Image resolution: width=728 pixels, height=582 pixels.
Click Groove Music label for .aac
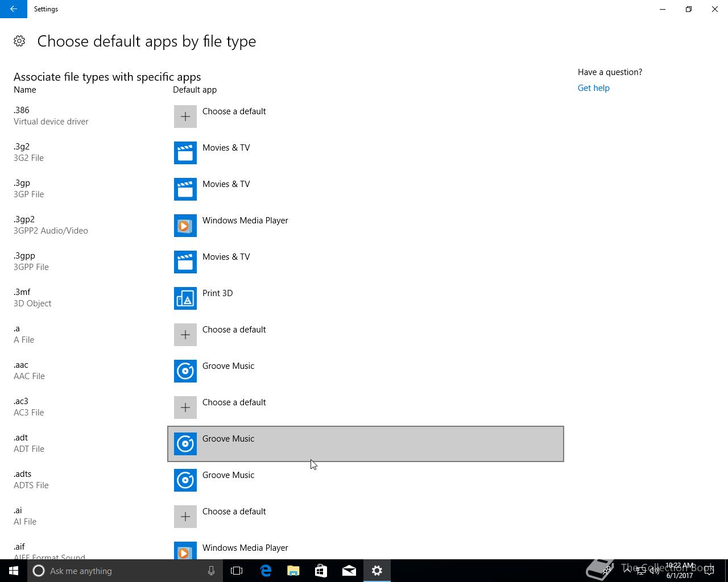coord(228,366)
